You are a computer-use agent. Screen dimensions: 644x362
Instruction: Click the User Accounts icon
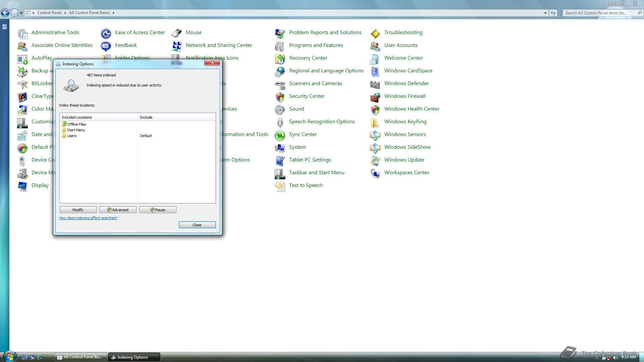click(375, 46)
